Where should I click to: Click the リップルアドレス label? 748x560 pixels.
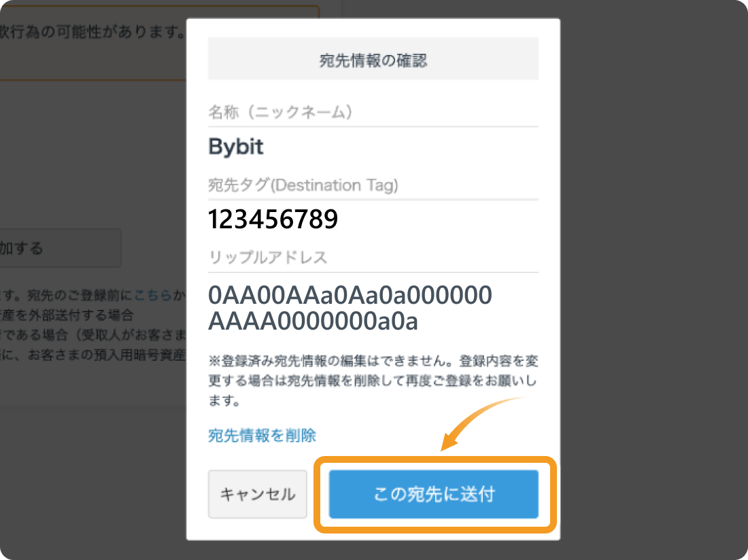tap(268, 258)
